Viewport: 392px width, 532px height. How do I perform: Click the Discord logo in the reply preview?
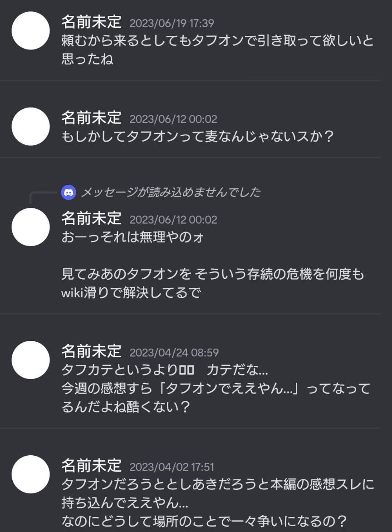tap(69, 192)
